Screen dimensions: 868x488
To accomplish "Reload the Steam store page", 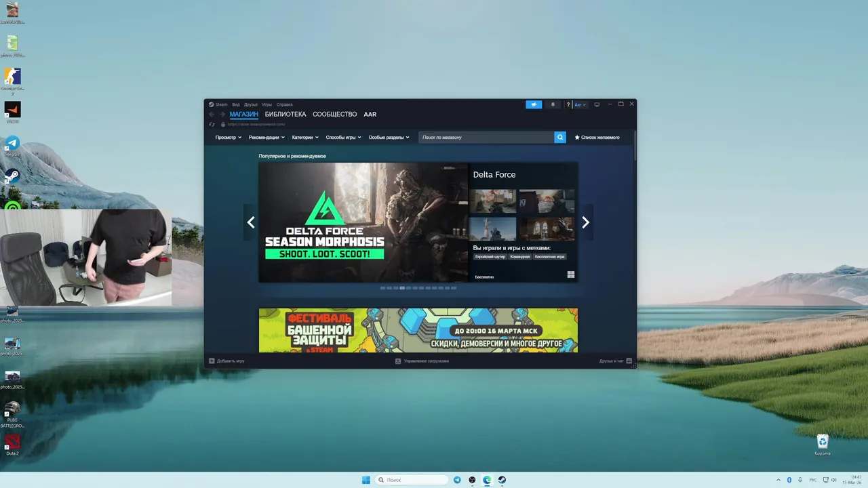I will coord(212,124).
